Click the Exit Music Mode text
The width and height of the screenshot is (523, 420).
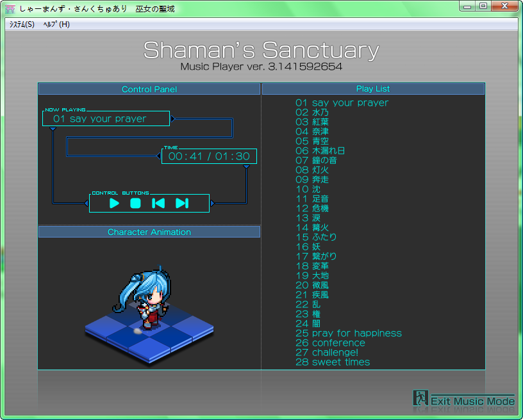[472, 401]
